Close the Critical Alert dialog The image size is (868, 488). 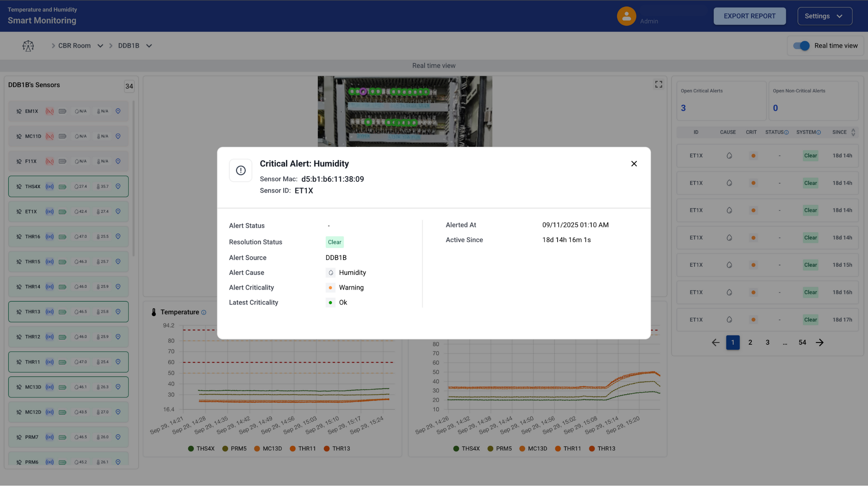click(634, 164)
